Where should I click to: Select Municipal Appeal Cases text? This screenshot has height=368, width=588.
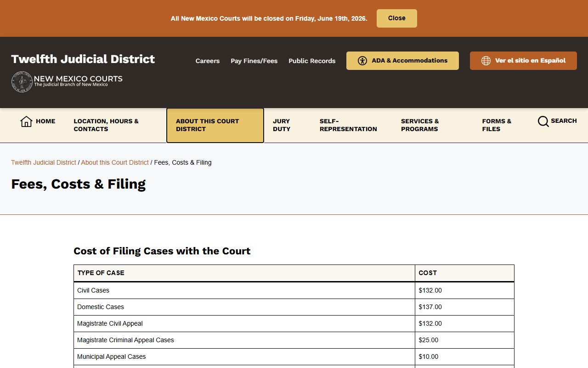111,356
